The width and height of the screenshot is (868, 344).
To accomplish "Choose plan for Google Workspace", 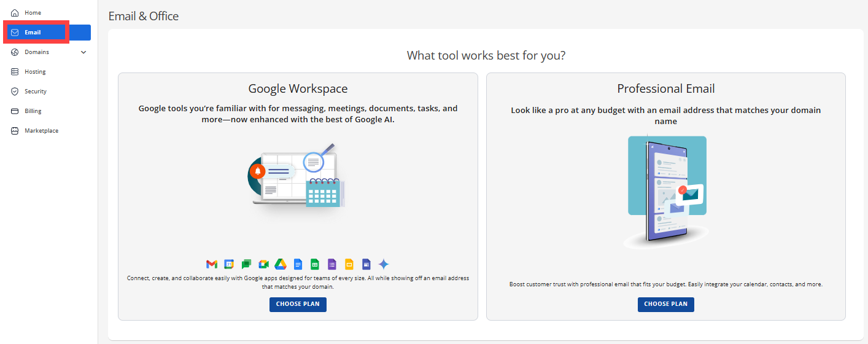I will (x=298, y=304).
